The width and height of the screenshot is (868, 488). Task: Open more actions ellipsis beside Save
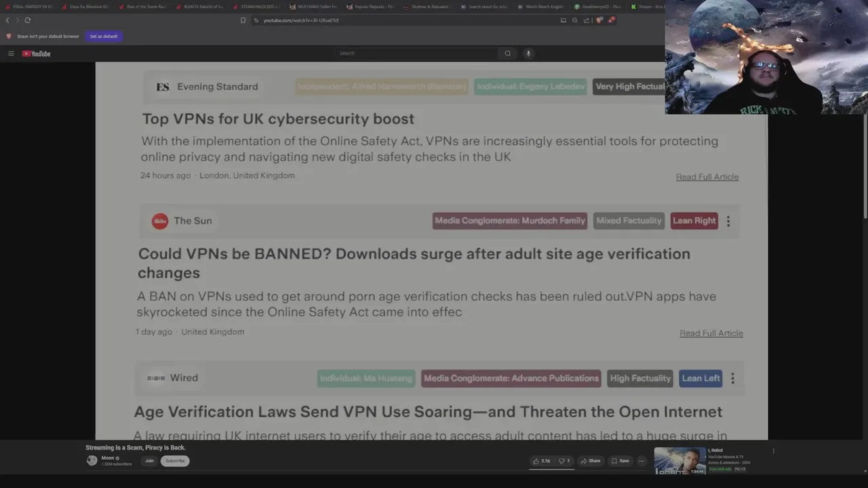(x=642, y=461)
